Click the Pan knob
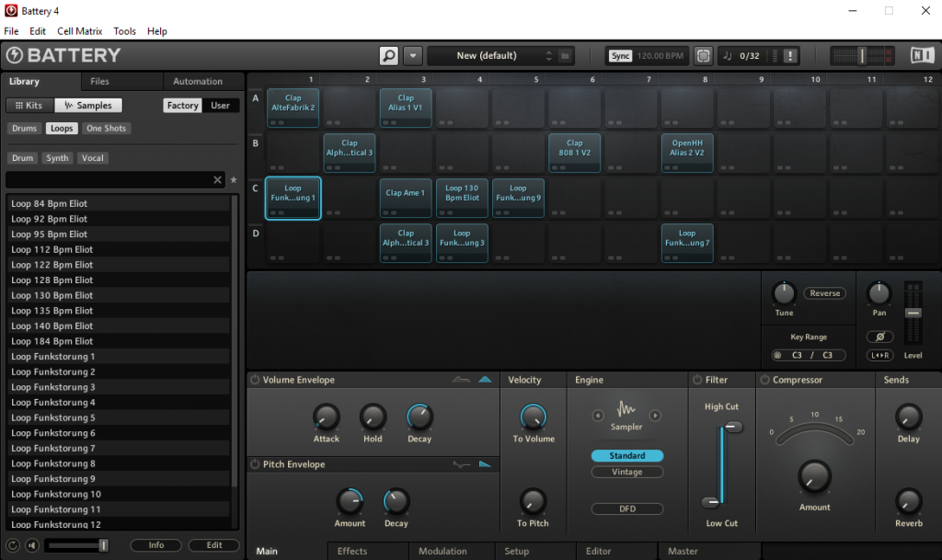This screenshot has width=942, height=560. tap(879, 293)
